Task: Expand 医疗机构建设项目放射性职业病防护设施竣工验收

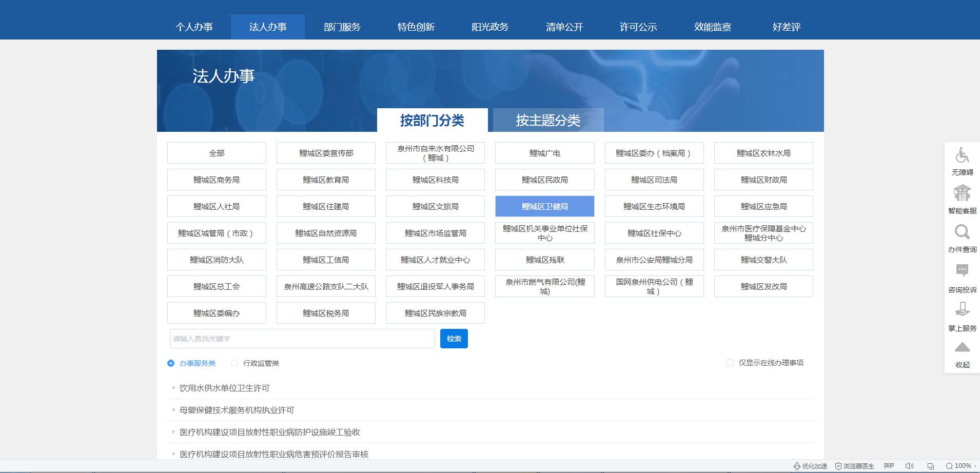Action: 269,432
